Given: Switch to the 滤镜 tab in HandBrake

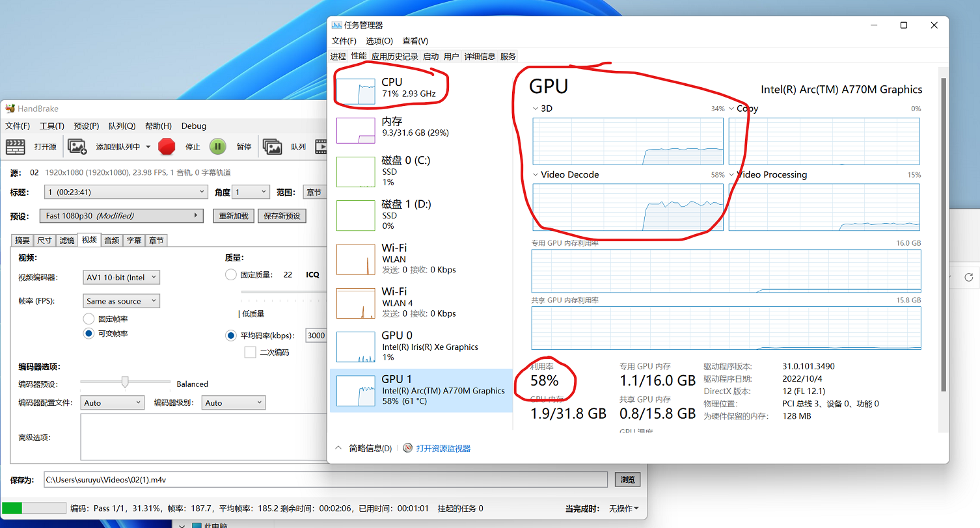Looking at the screenshot, I should click(x=66, y=240).
